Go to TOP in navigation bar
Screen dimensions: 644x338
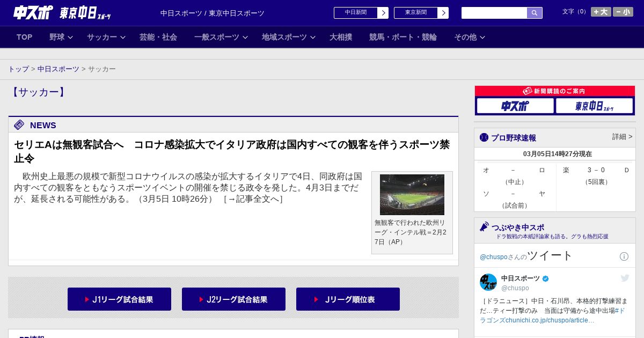(25, 37)
